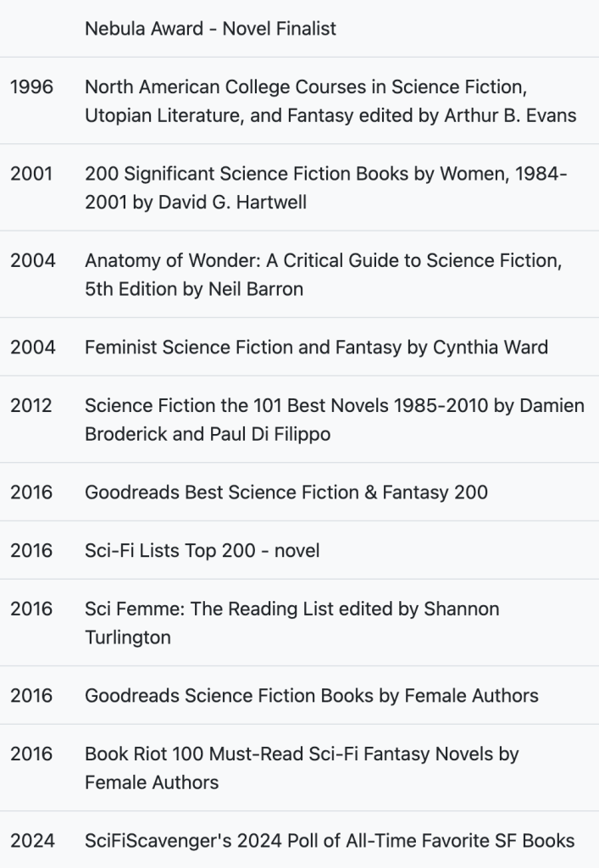Viewport: 599px width, 868px height.
Task: Select the 2024 year cell
Action: (32, 840)
